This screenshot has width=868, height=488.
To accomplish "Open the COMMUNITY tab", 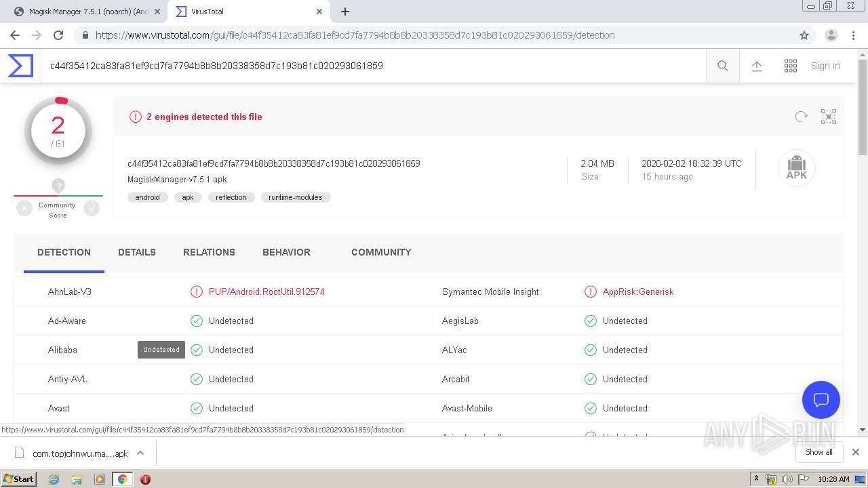I will click(381, 252).
